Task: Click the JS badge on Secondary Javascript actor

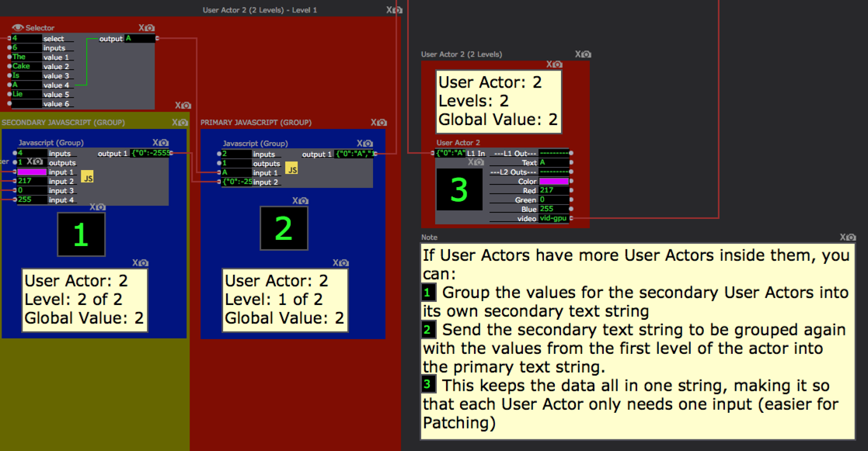Action: click(87, 178)
